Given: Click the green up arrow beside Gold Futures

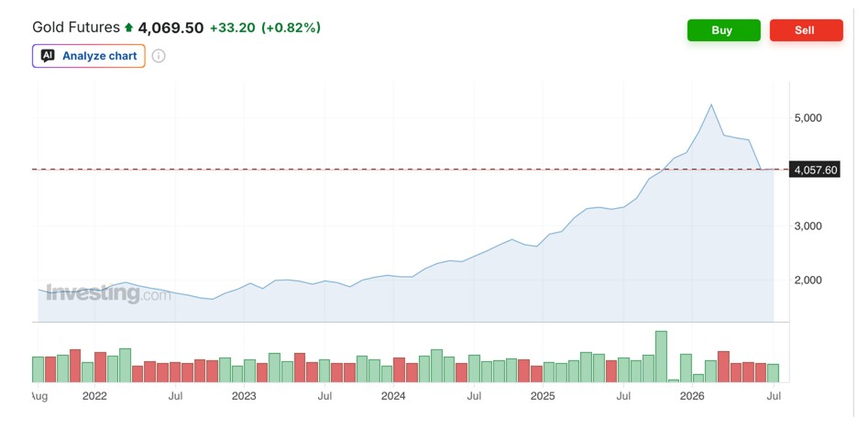Looking at the screenshot, I should pos(129,27).
